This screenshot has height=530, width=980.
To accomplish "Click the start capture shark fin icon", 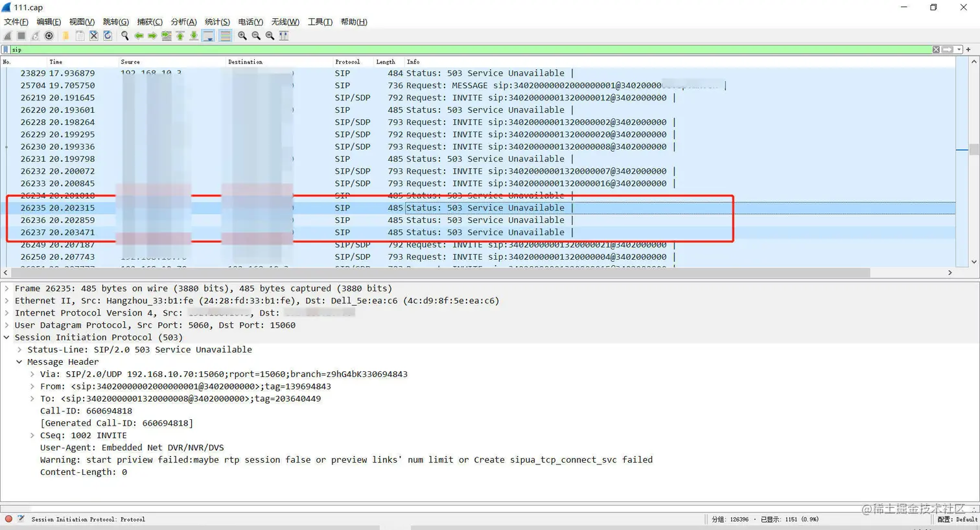I will (8, 36).
